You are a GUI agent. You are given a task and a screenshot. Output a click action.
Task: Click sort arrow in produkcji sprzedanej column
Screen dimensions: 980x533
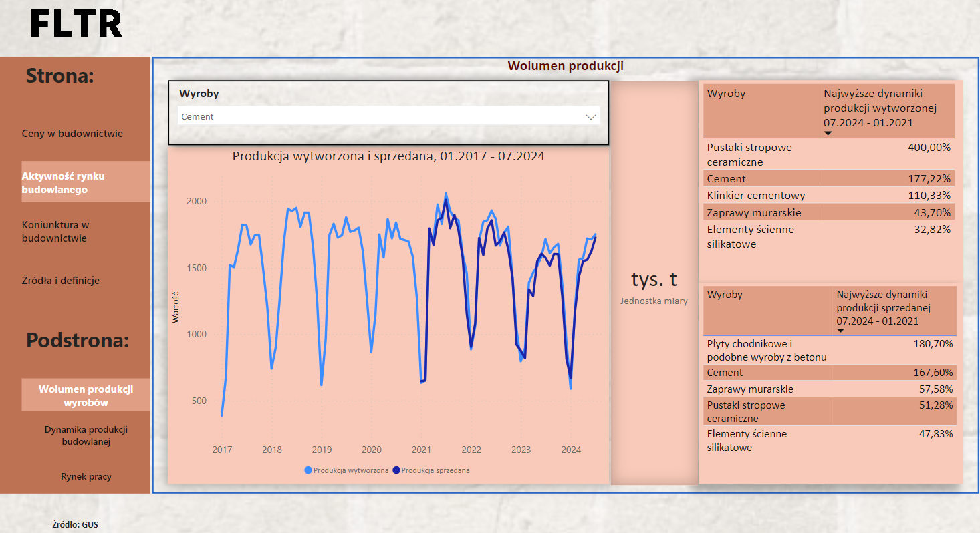tap(840, 331)
